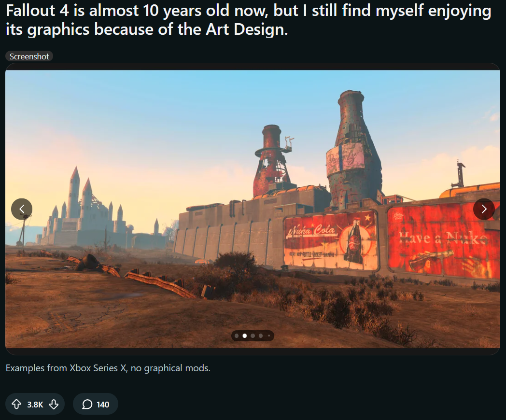The image size is (506, 420).
Task: Select the small fifth carousel dot
Action: [268, 336]
